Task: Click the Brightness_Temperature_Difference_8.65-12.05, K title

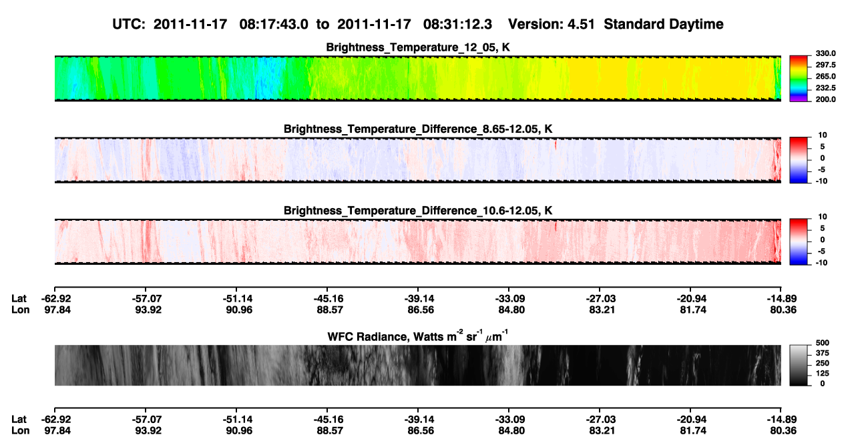Action: [418, 129]
